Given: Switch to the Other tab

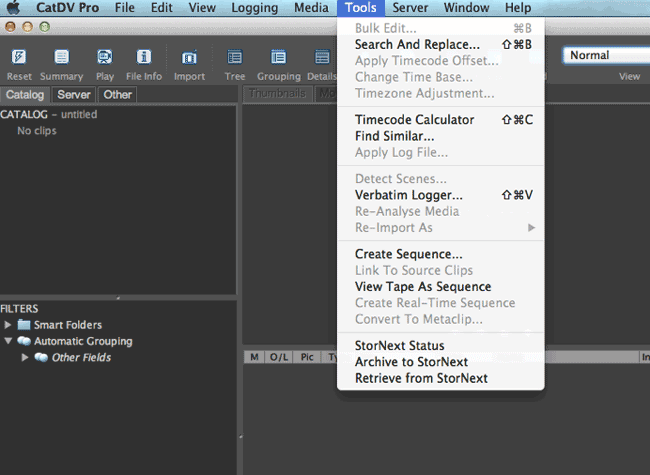Looking at the screenshot, I should [118, 95].
